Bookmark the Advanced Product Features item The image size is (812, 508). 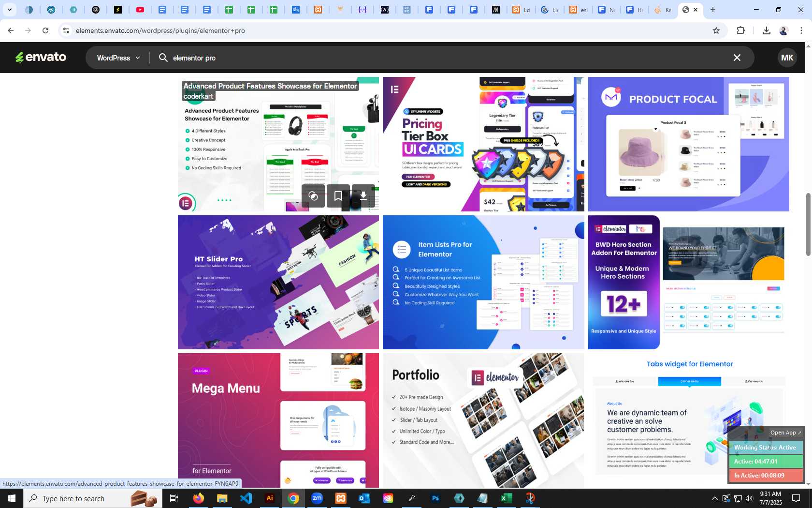pyautogui.click(x=338, y=196)
